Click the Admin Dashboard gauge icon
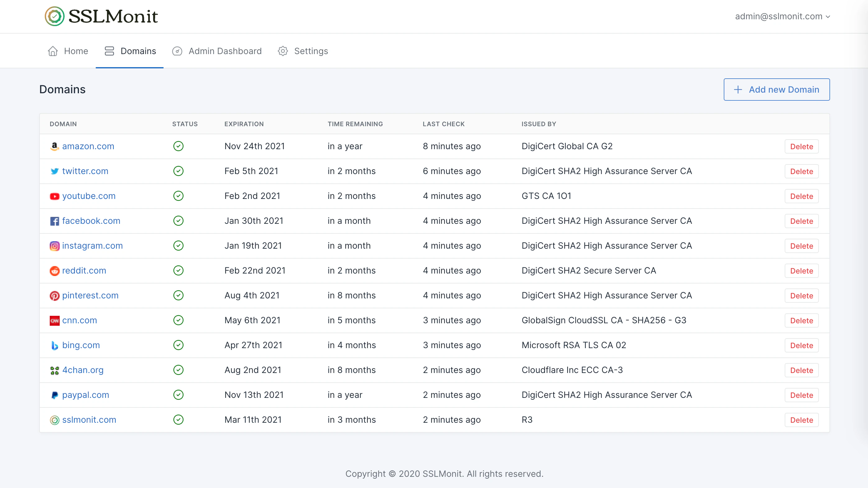The height and width of the screenshot is (488, 868). (x=177, y=51)
